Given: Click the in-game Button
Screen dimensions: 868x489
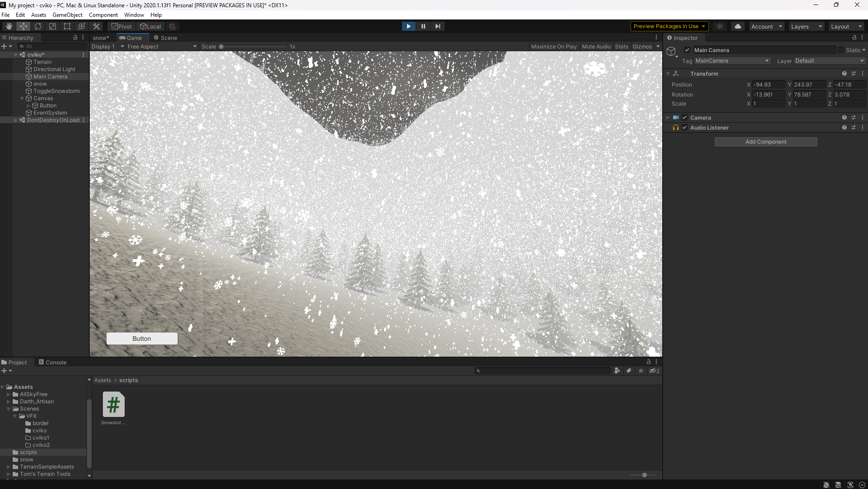Looking at the screenshot, I should 142,339.
